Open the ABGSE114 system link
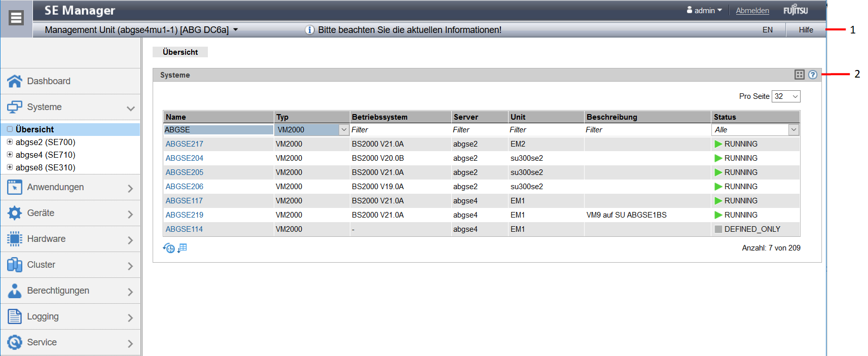The width and height of the screenshot is (868, 356). (184, 229)
